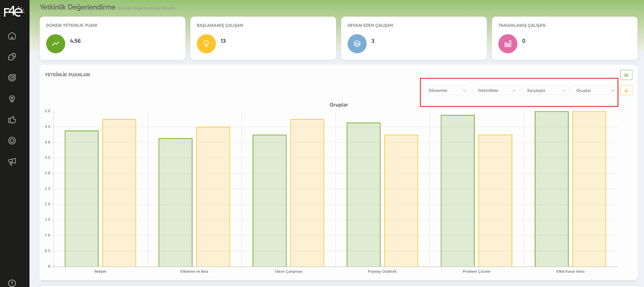Click the yellow Problem Çözme bar
Viewport: 644px width, 287px height.
(495, 201)
